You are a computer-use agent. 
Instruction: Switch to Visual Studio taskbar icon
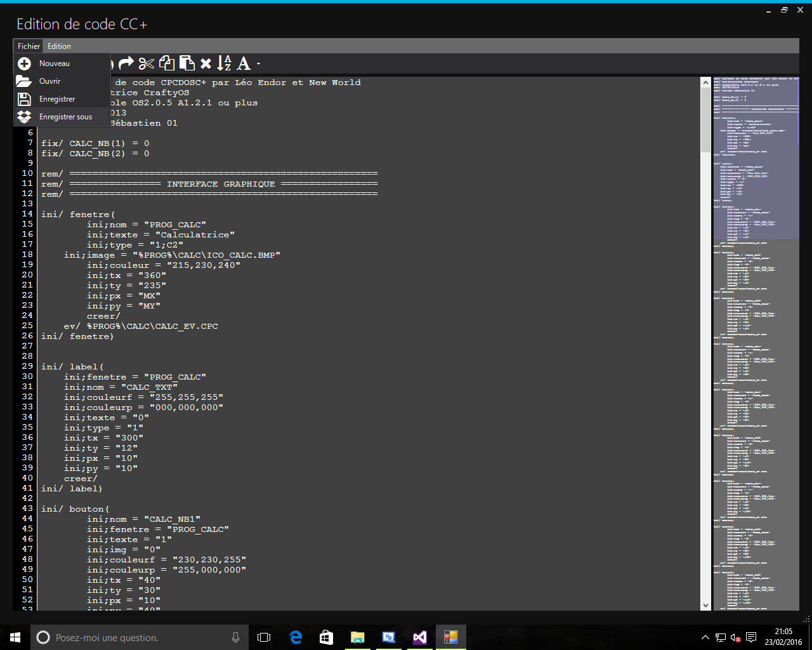tap(420, 637)
